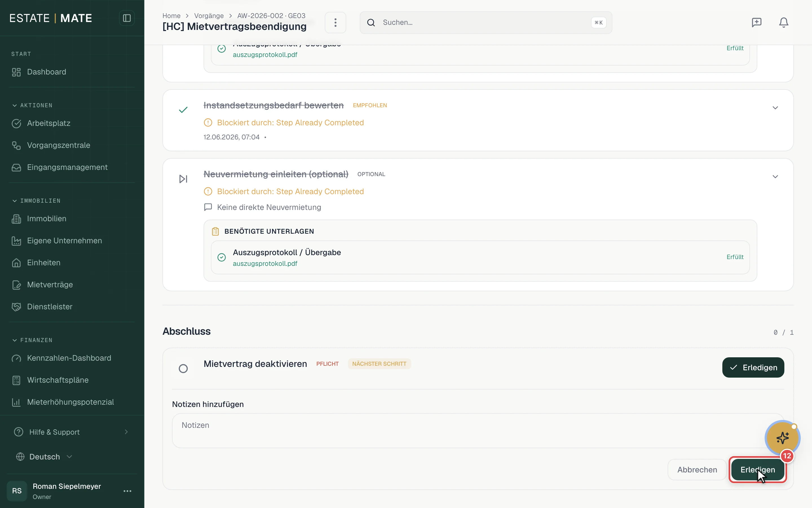The width and height of the screenshot is (812, 508).
Task: Expand Hilfe & Support submenu
Action: coord(126,432)
